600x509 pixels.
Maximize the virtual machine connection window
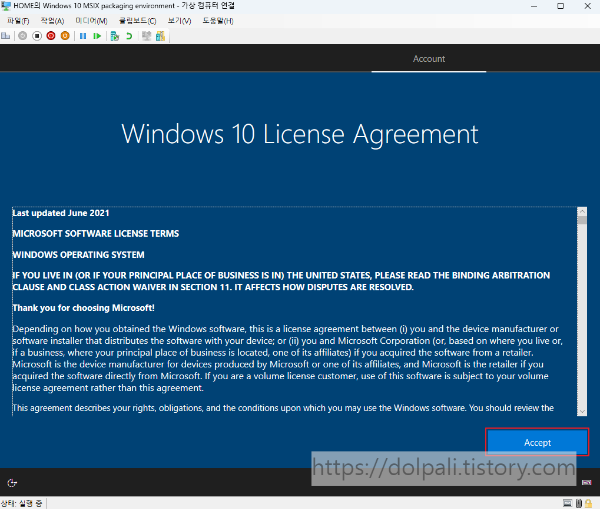560,6
